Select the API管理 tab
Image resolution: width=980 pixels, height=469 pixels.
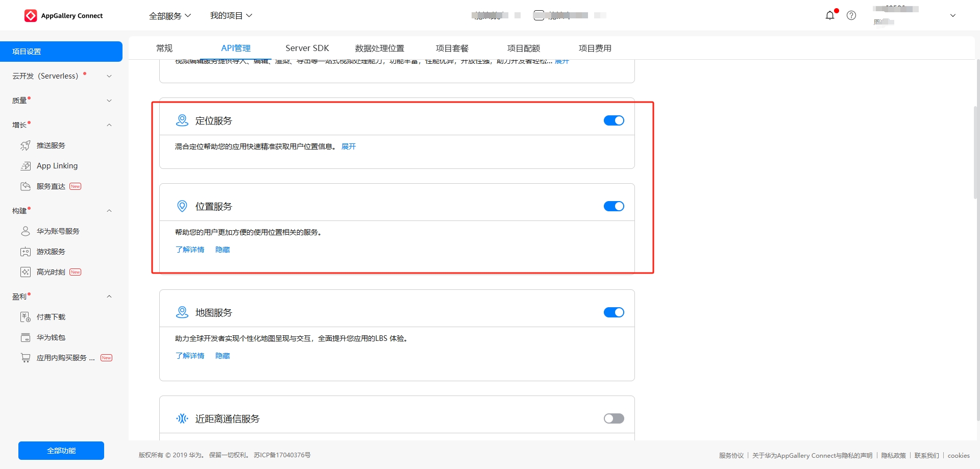pos(236,48)
